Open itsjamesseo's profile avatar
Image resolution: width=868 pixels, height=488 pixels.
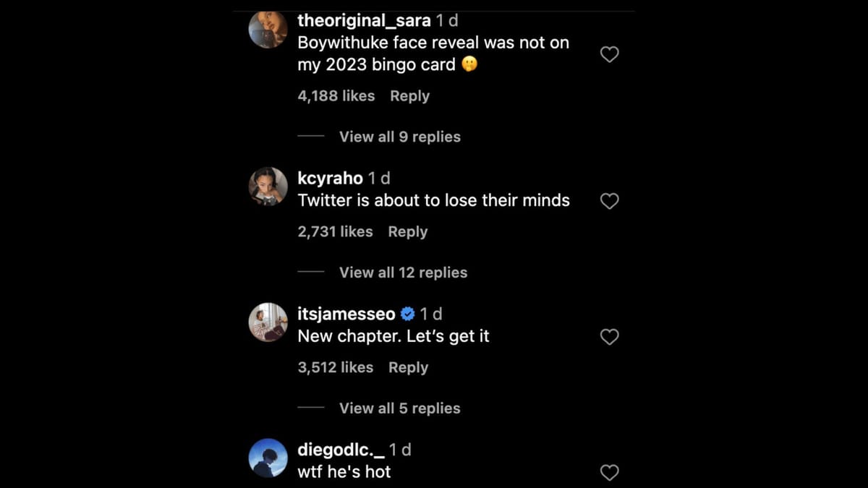[x=268, y=322]
